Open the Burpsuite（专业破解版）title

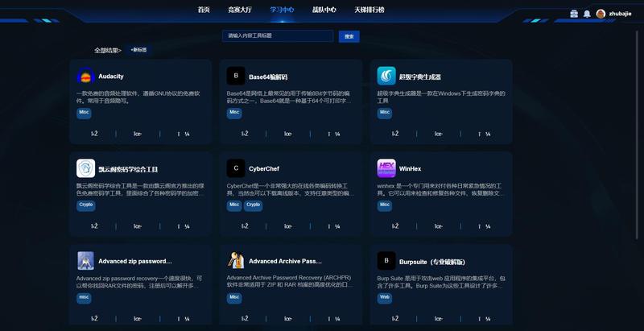(x=432, y=262)
